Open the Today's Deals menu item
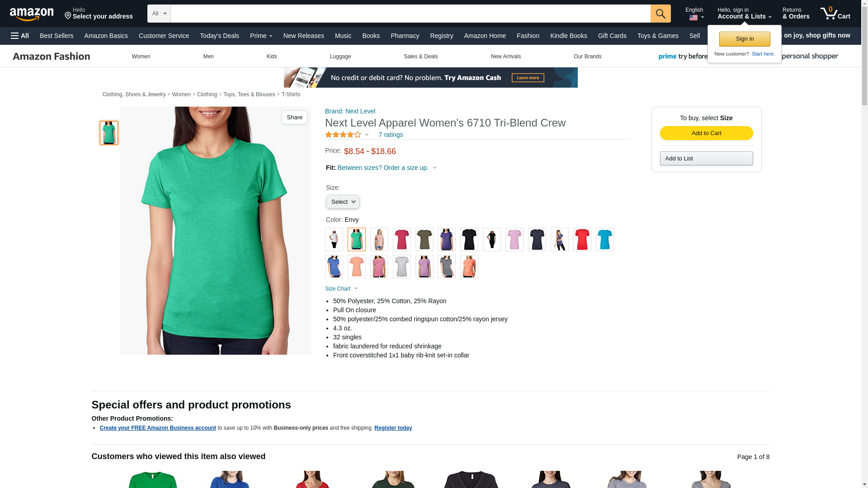This screenshot has width=868, height=488. tap(219, 36)
